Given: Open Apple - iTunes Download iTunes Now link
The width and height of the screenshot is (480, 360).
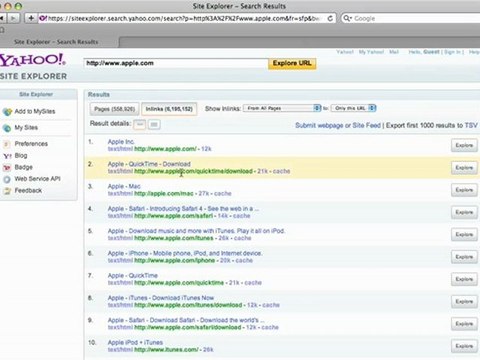Looking at the screenshot, I should [x=161, y=298].
